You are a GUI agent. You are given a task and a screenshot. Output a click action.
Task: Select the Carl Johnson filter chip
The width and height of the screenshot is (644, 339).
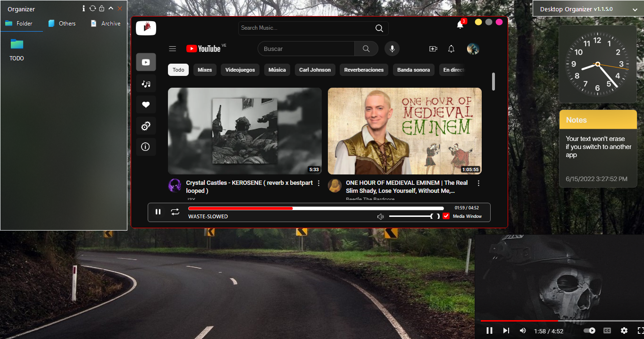click(315, 70)
